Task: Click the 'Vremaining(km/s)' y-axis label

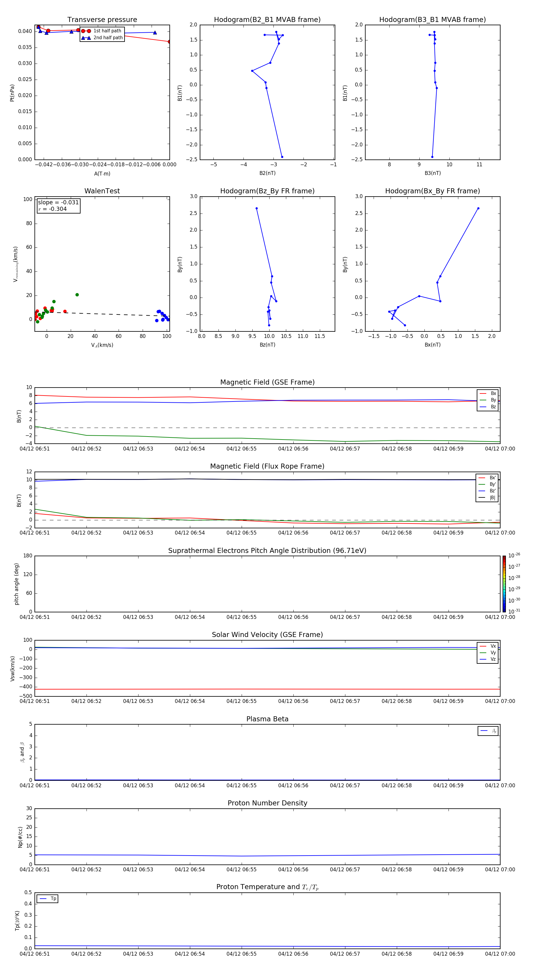Action: (x=16, y=264)
